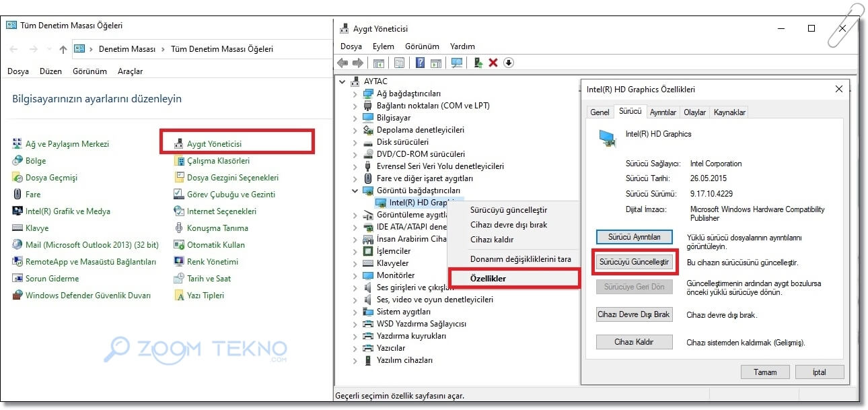Click the Cihazı Kaldır button
Screen dimensions: 868x410
pyautogui.click(x=635, y=342)
